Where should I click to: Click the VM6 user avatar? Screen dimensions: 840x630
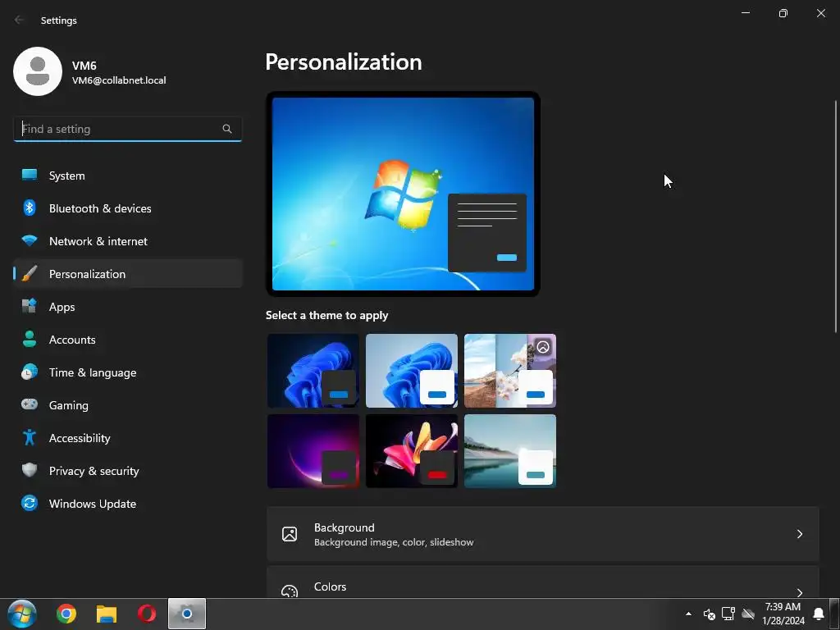[38, 71]
